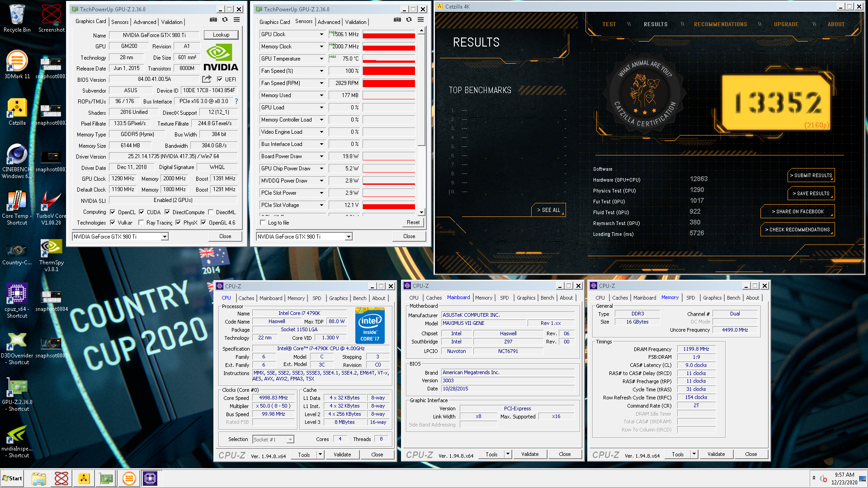Enable the Log to file checkbox

pos(263,222)
